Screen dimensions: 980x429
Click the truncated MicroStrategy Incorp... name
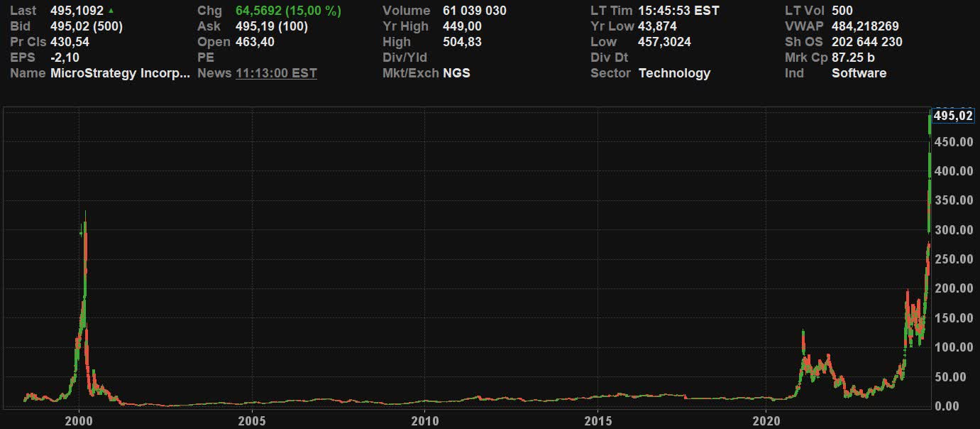point(121,72)
